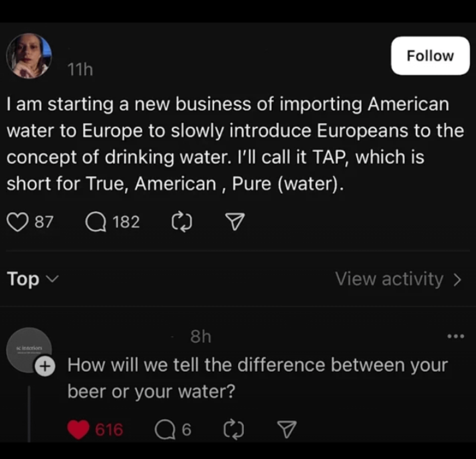Screen dimensions: 476x459
Task: Repost the TAP water post
Action: click(181, 222)
